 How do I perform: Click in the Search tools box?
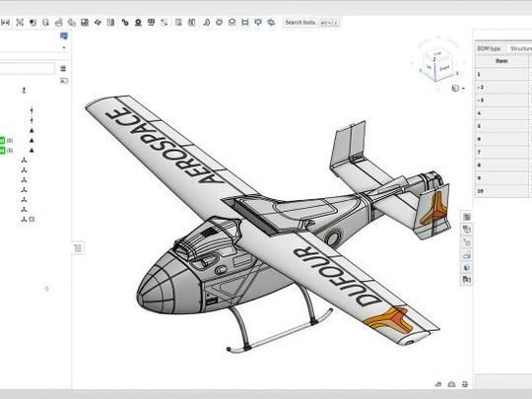(311, 23)
